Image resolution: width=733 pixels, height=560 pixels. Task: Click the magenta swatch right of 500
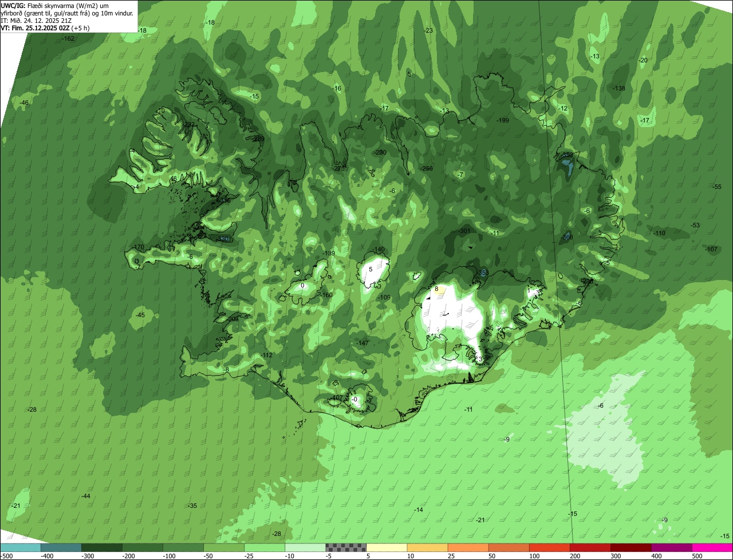coord(712,547)
